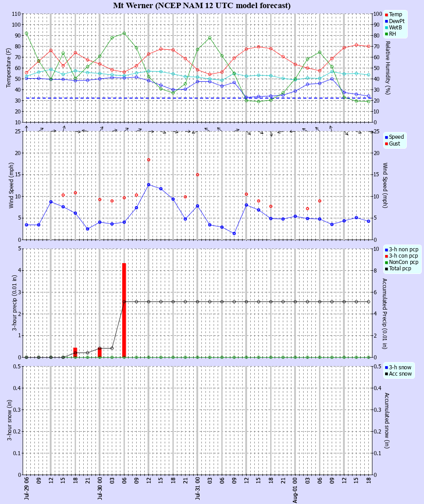Click the Acc snow legend entry

point(398,374)
